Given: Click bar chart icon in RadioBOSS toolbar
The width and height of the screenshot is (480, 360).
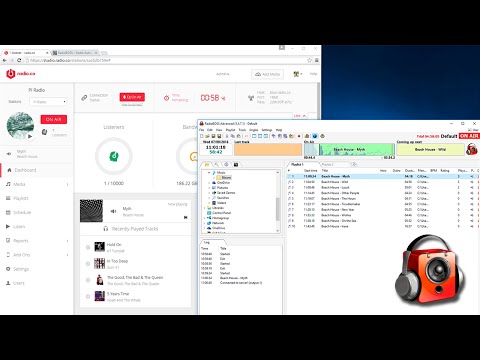Looking at the screenshot, I should pos(307,136).
